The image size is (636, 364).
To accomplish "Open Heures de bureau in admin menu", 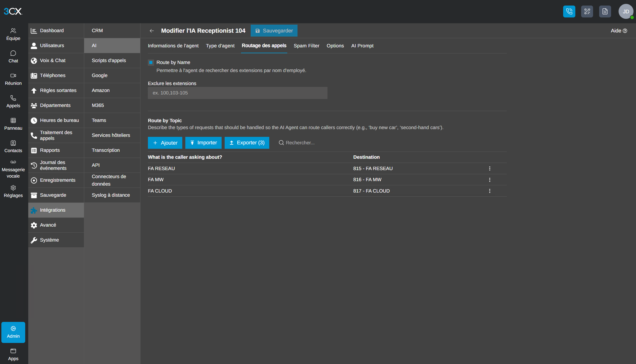I will [x=56, y=121].
